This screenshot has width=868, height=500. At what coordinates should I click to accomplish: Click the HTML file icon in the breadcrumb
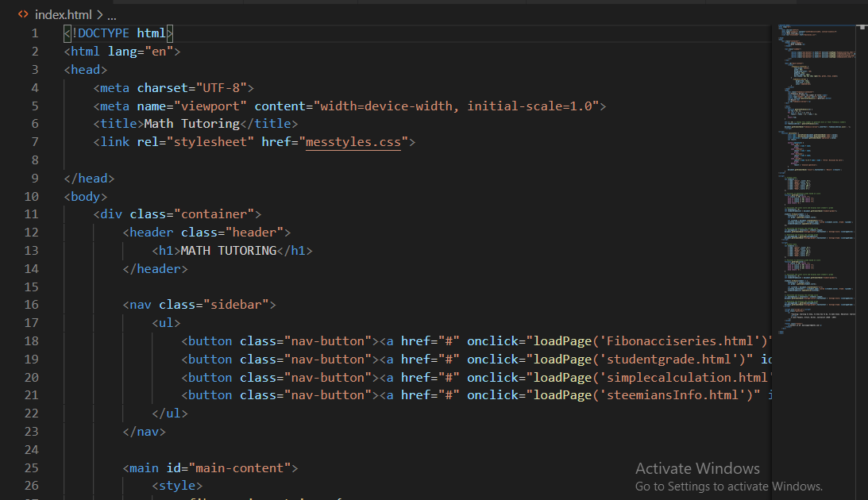point(23,14)
